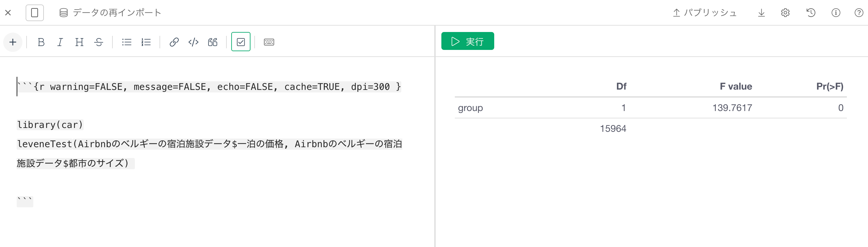
Task: Insert a bulleted list
Action: [127, 42]
